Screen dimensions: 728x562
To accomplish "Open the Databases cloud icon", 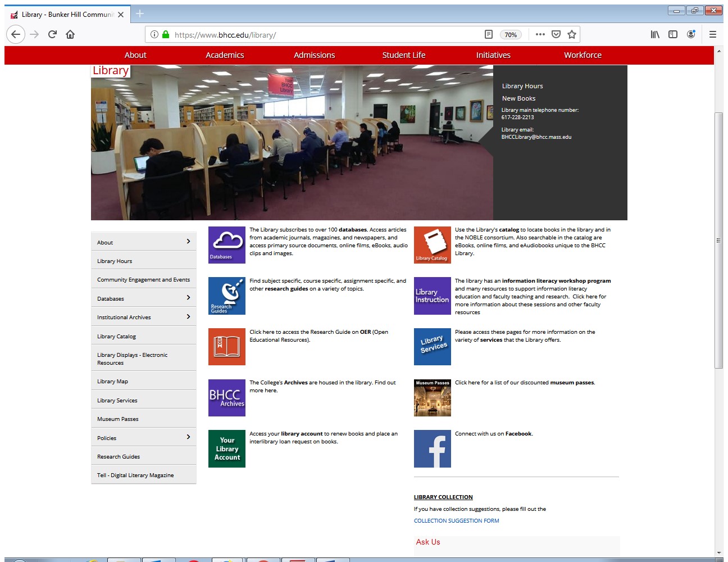I will point(226,244).
